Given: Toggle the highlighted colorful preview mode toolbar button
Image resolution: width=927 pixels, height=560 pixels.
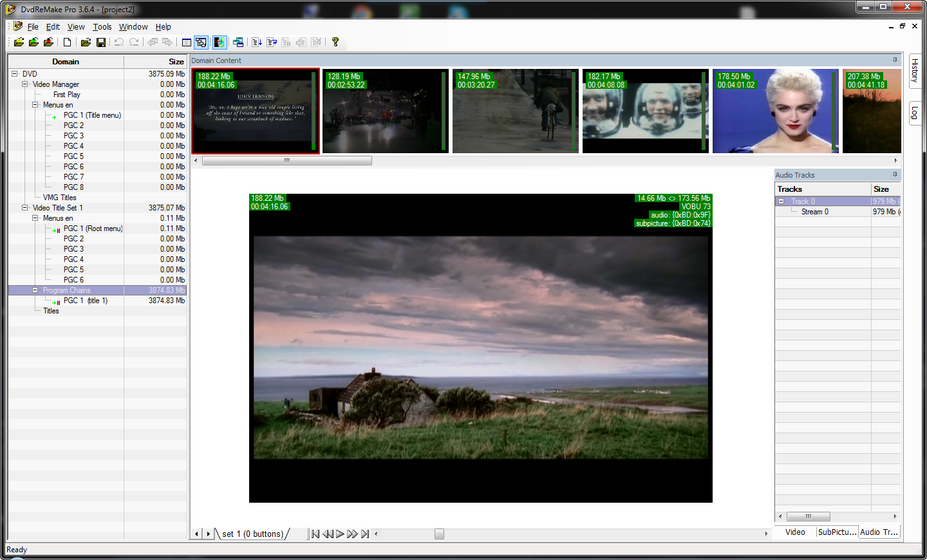Looking at the screenshot, I should [220, 42].
